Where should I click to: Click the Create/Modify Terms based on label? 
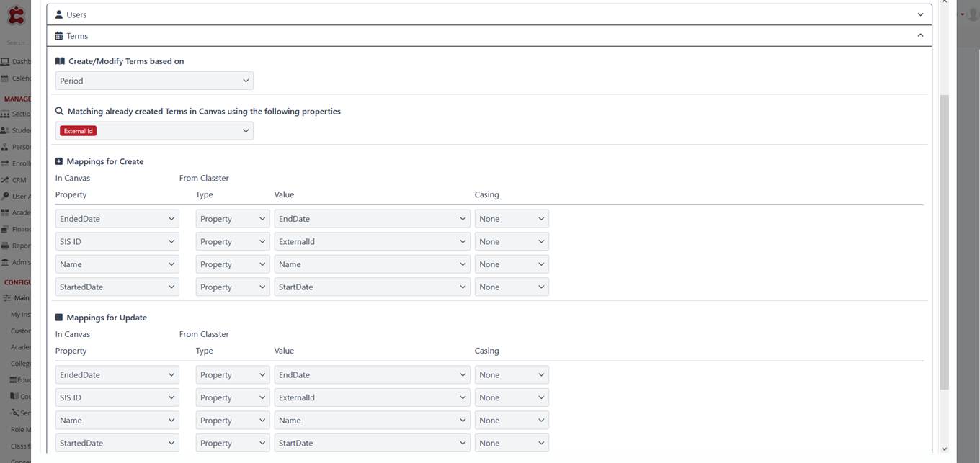tap(126, 61)
